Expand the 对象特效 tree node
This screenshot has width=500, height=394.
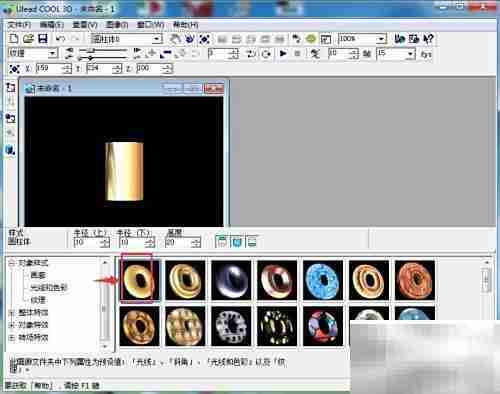click(x=12, y=325)
